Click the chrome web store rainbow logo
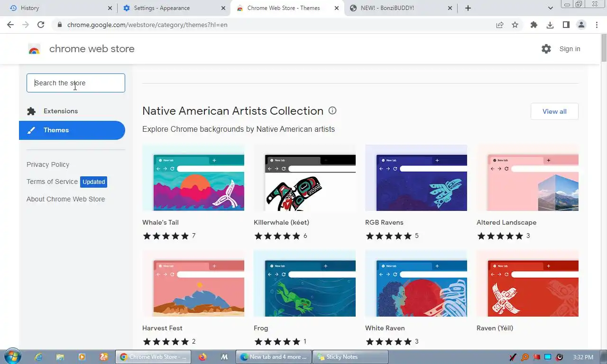This screenshot has width=607, height=364. (34, 49)
